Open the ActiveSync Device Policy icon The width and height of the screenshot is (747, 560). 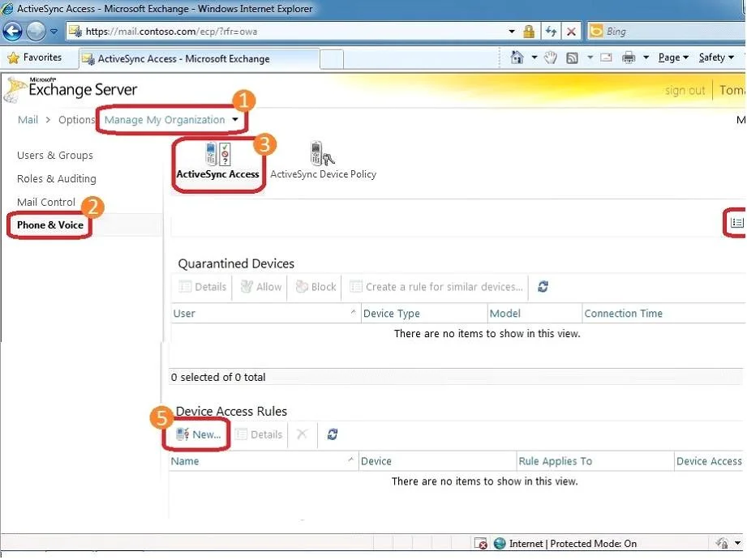(x=323, y=161)
